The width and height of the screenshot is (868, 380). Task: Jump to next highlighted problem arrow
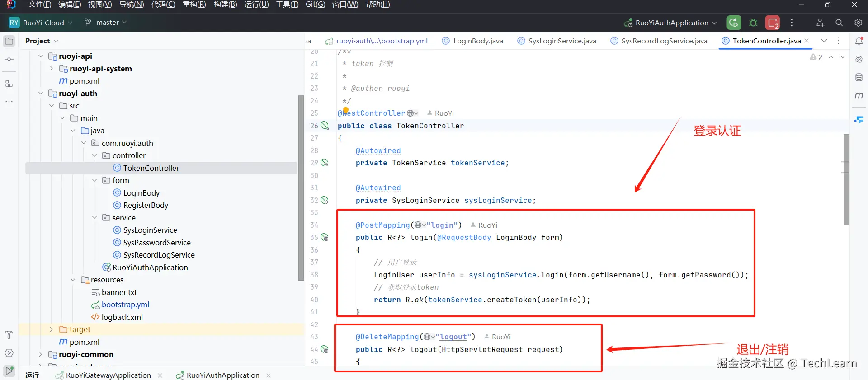(843, 57)
